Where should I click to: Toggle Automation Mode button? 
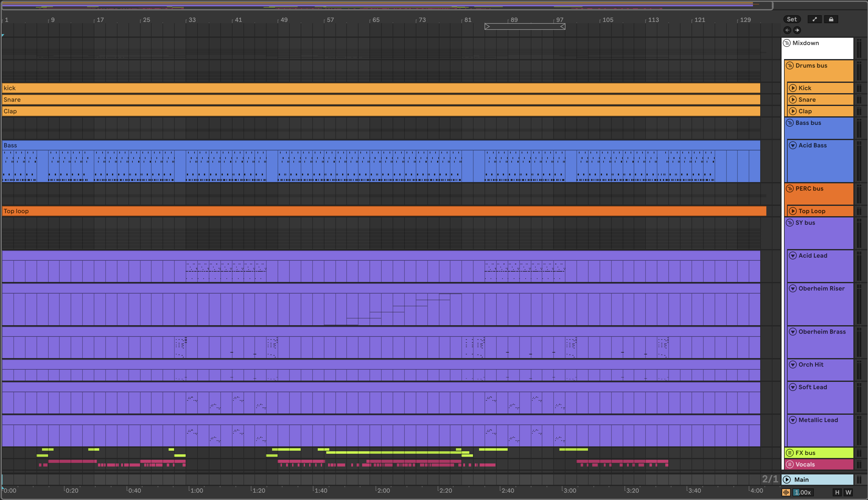814,19
